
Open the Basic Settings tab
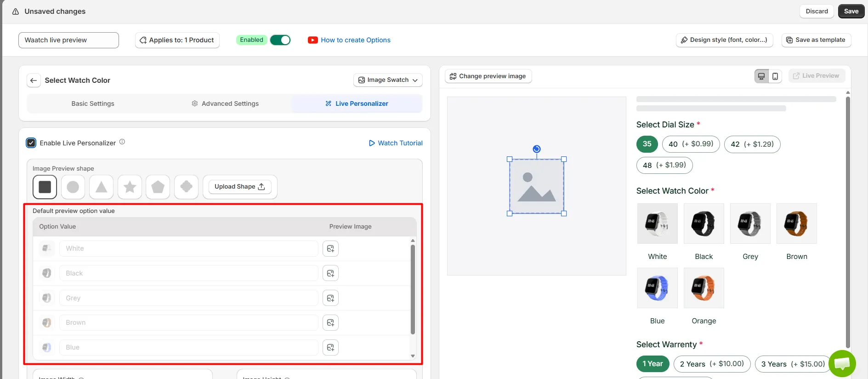[93, 103]
